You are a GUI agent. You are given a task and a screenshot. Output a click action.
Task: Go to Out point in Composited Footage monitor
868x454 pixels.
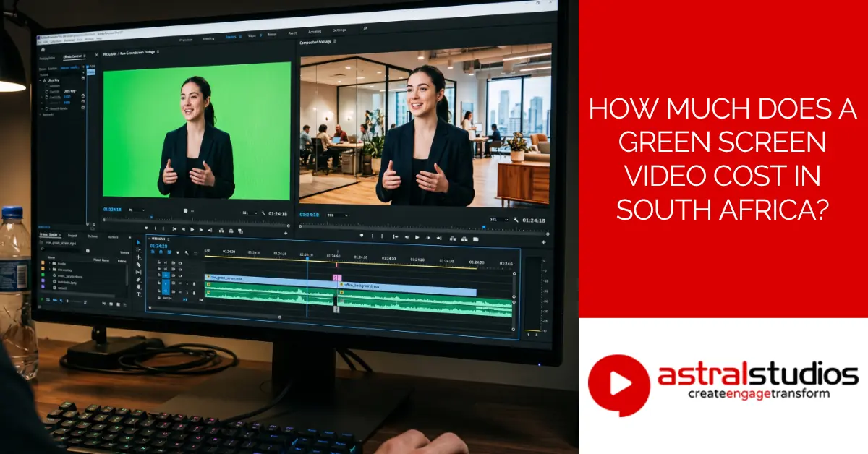pos(439,238)
